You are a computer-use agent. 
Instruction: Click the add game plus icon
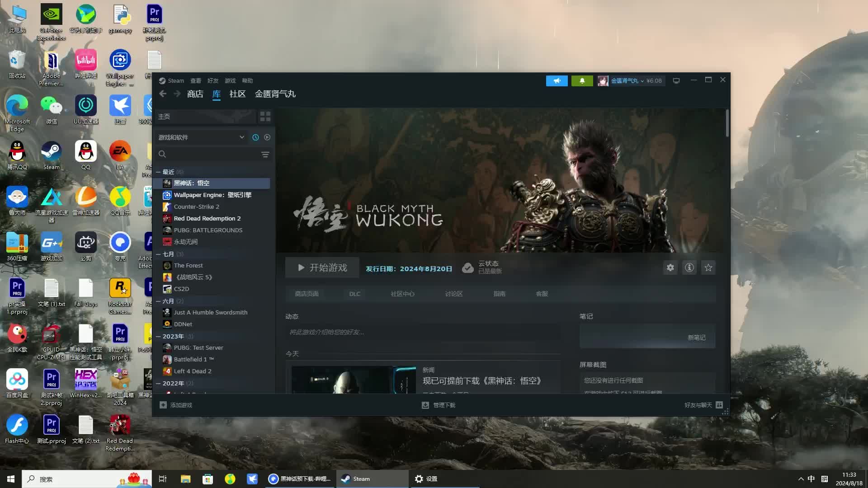click(x=163, y=405)
